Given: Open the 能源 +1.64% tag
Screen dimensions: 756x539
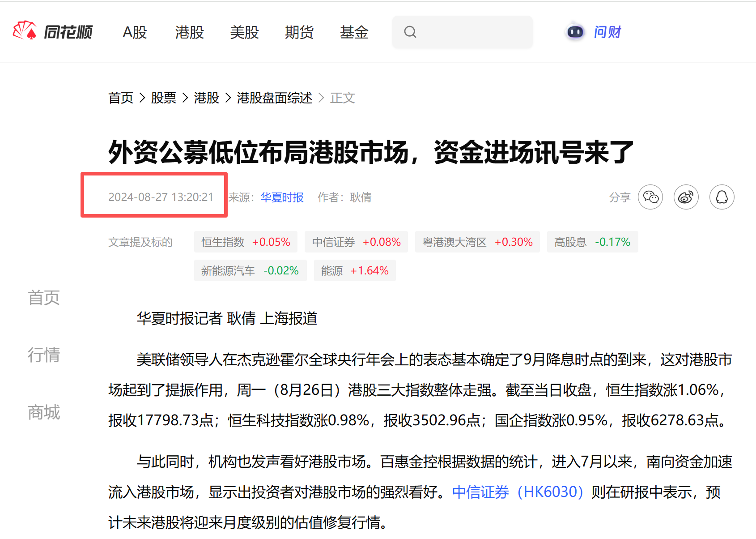Looking at the screenshot, I should pos(355,270).
